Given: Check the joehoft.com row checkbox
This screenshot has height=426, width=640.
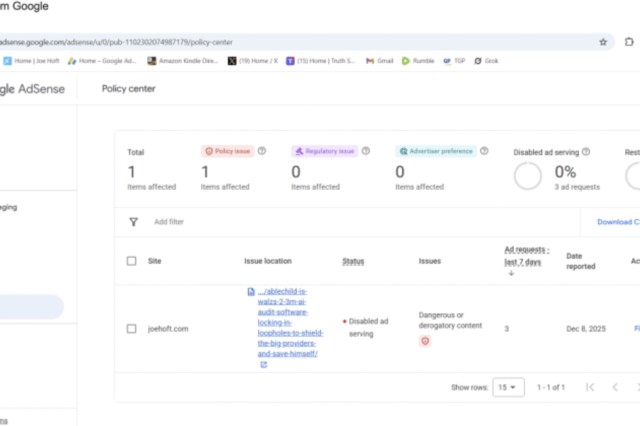Looking at the screenshot, I should tap(132, 328).
